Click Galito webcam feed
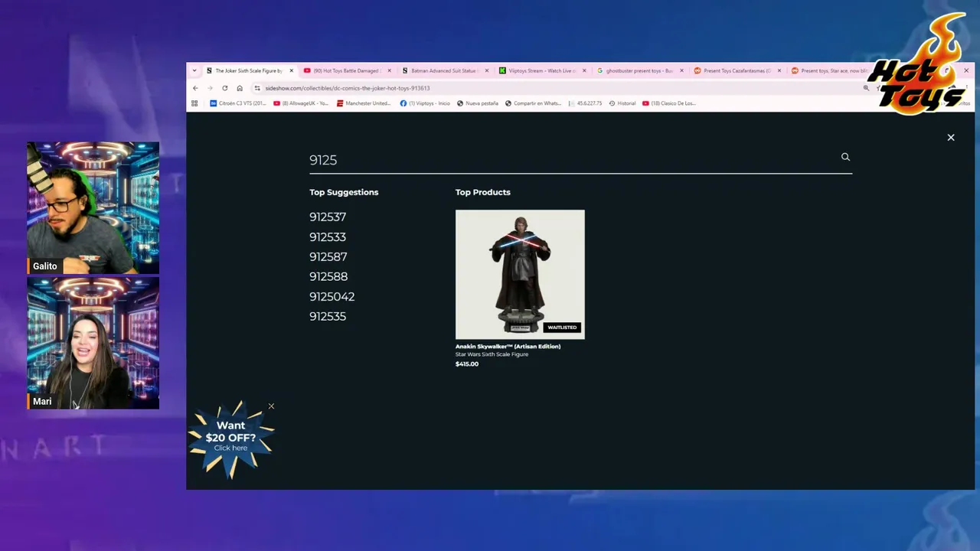 pos(93,208)
